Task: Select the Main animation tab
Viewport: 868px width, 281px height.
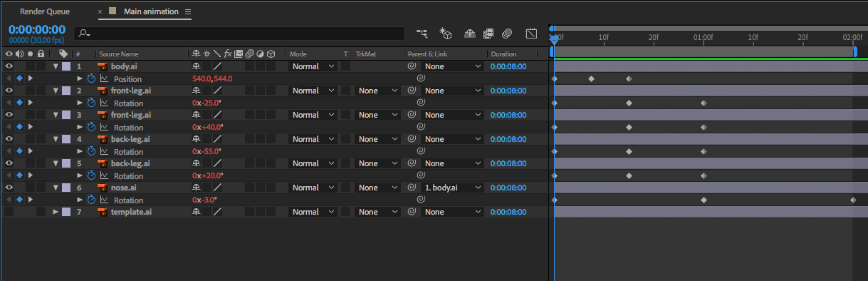Action: (151, 11)
